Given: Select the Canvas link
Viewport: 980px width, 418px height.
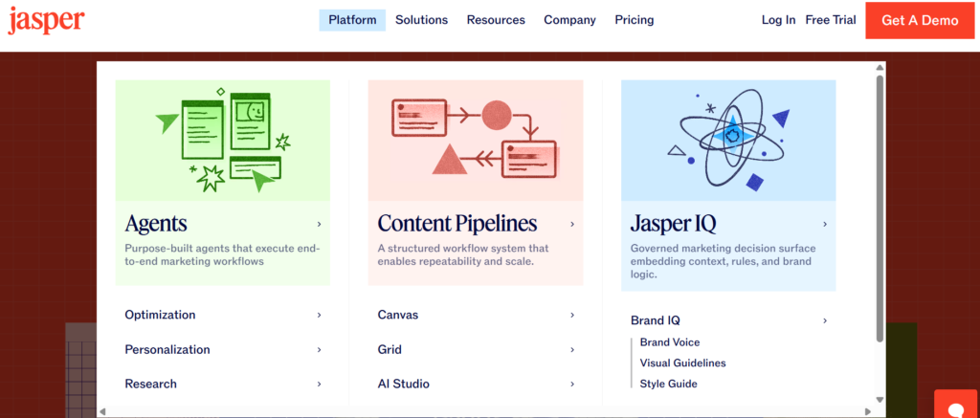Looking at the screenshot, I should click(398, 315).
